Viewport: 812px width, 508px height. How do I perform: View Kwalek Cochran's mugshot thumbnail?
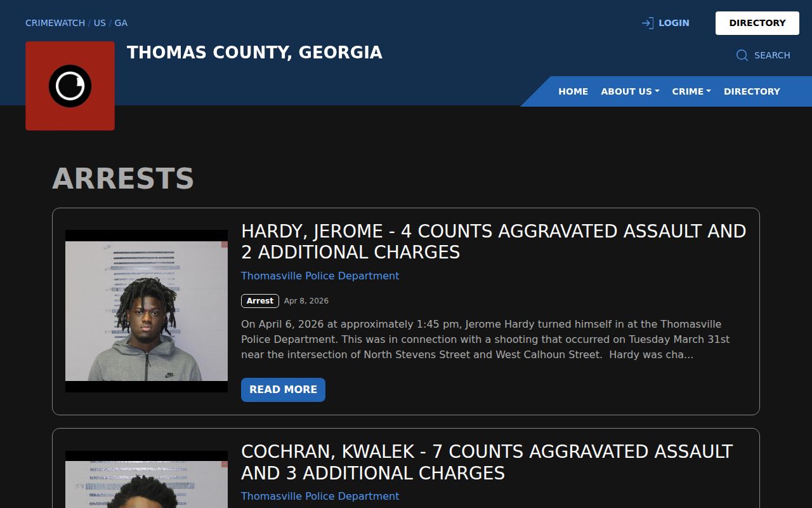click(147, 479)
